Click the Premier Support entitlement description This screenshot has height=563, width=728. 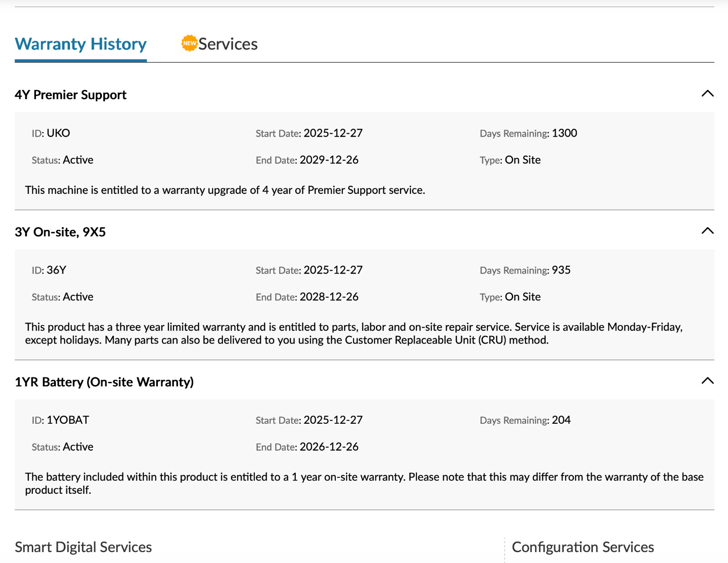tap(225, 190)
